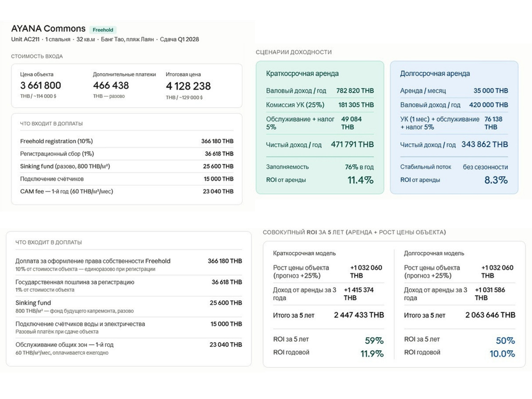
Task: Click the "Стабильный поток" label
Action: (x=426, y=167)
